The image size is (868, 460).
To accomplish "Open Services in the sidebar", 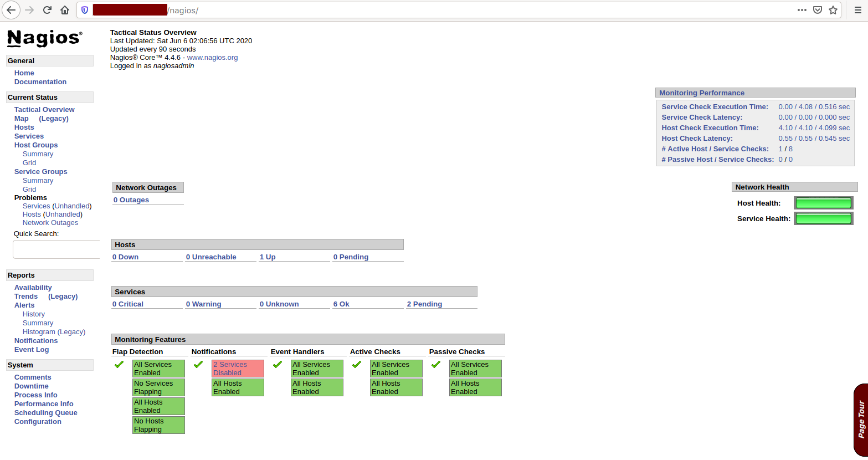I will (x=29, y=136).
